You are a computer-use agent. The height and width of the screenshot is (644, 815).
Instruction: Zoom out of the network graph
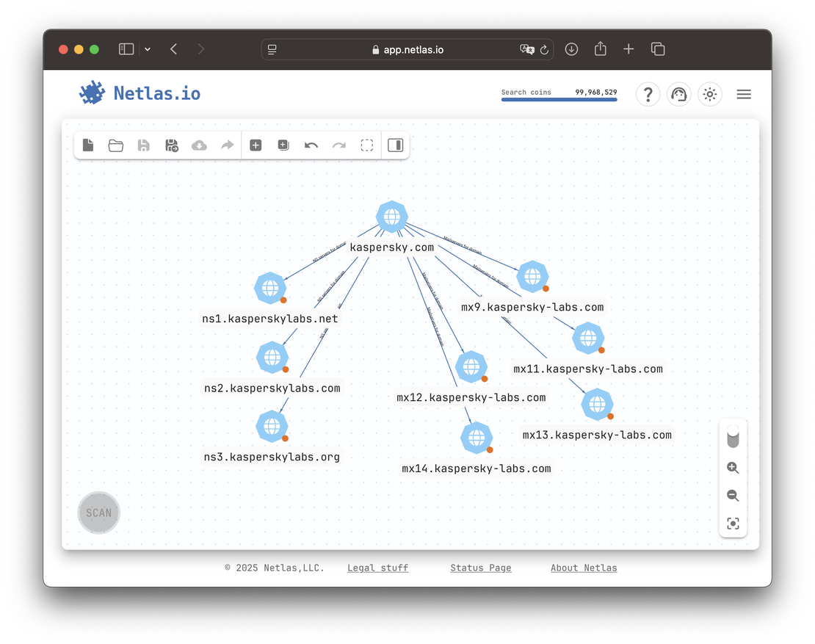[x=733, y=496]
